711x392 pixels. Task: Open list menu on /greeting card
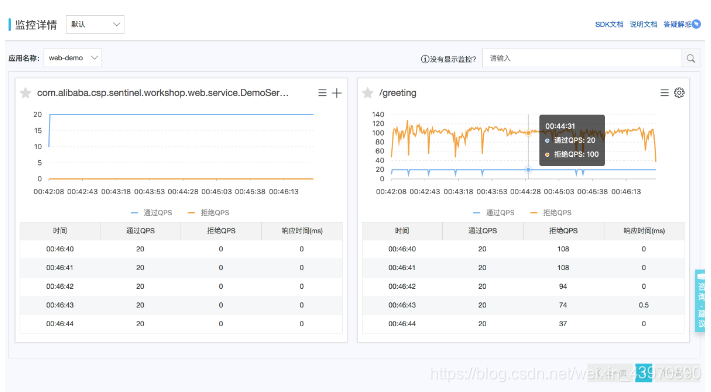pyautogui.click(x=665, y=93)
